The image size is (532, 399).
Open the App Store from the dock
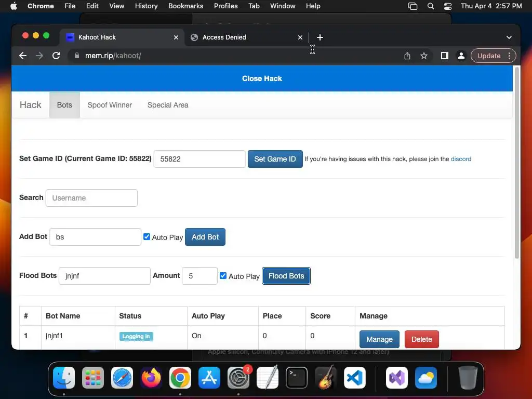tap(209, 378)
